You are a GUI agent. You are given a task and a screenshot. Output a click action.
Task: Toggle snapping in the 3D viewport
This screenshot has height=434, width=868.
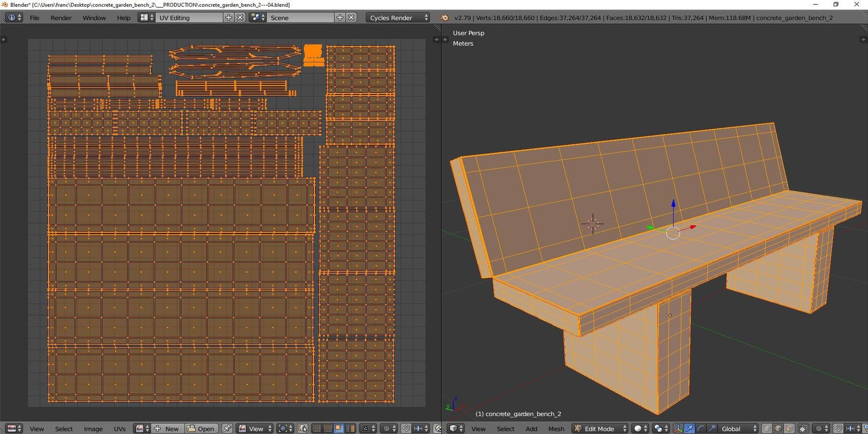click(x=839, y=428)
